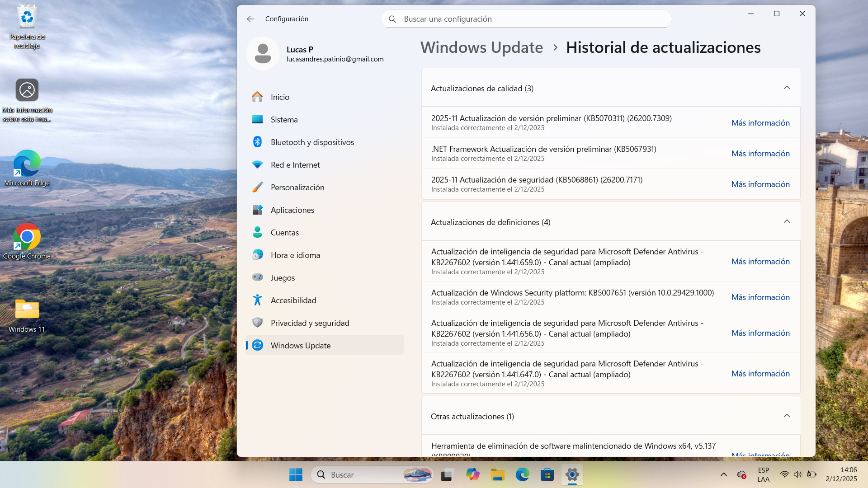Open Bluetooth y dispositivos settings
This screenshot has width=868, height=488.
[312, 142]
